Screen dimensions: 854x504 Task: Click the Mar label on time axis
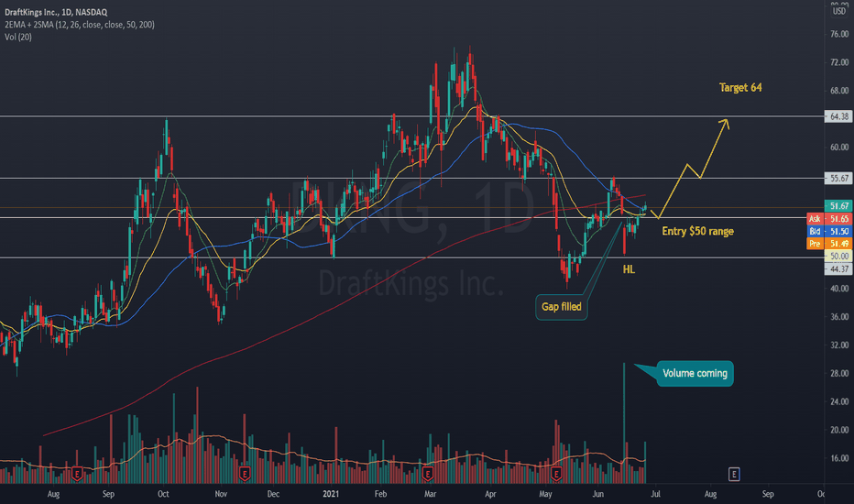[430, 494]
